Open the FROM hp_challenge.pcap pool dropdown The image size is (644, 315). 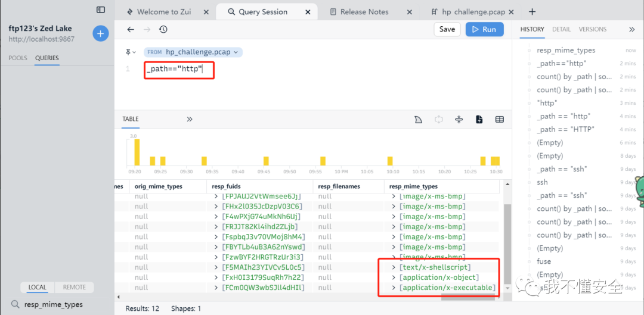tap(193, 52)
